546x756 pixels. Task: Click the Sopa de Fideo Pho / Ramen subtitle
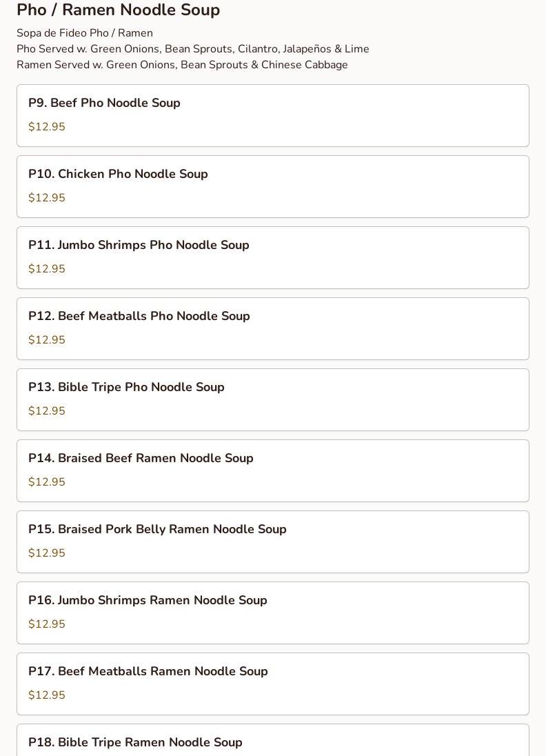(85, 33)
